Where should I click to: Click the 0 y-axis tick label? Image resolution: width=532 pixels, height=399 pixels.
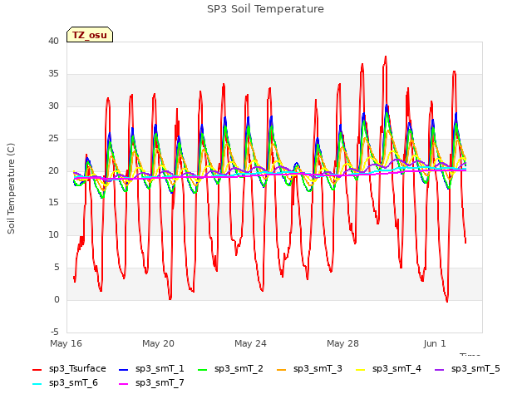pos(57,299)
